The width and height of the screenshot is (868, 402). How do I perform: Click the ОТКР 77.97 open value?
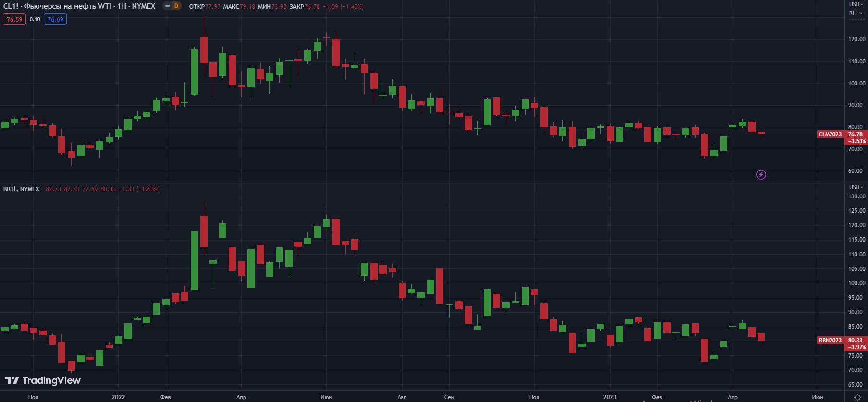point(205,7)
